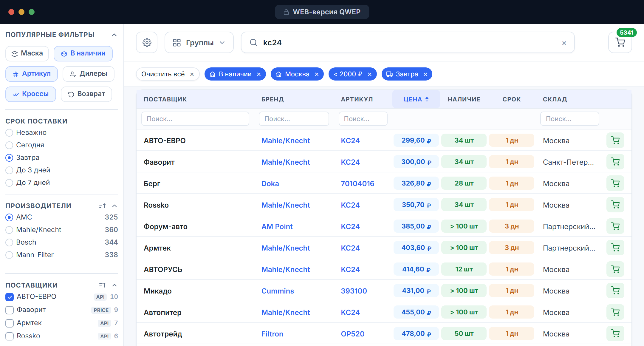
Task: Sort Производители list with sort icon
Action: pyautogui.click(x=102, y=206)
